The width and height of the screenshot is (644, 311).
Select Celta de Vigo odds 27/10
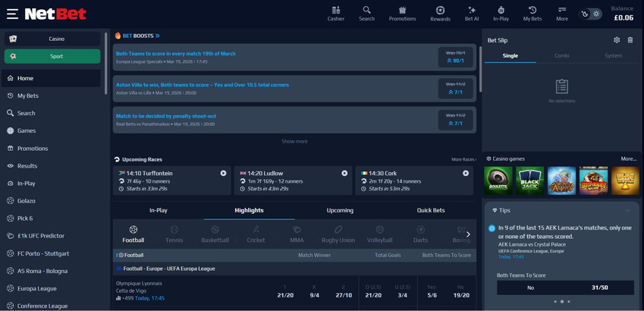344,291
